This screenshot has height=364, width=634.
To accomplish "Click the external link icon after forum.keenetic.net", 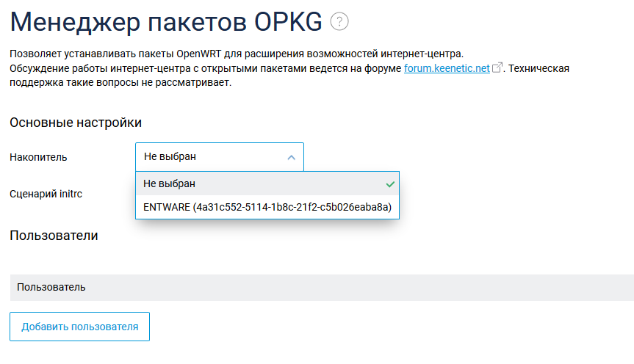I will 497,68.
